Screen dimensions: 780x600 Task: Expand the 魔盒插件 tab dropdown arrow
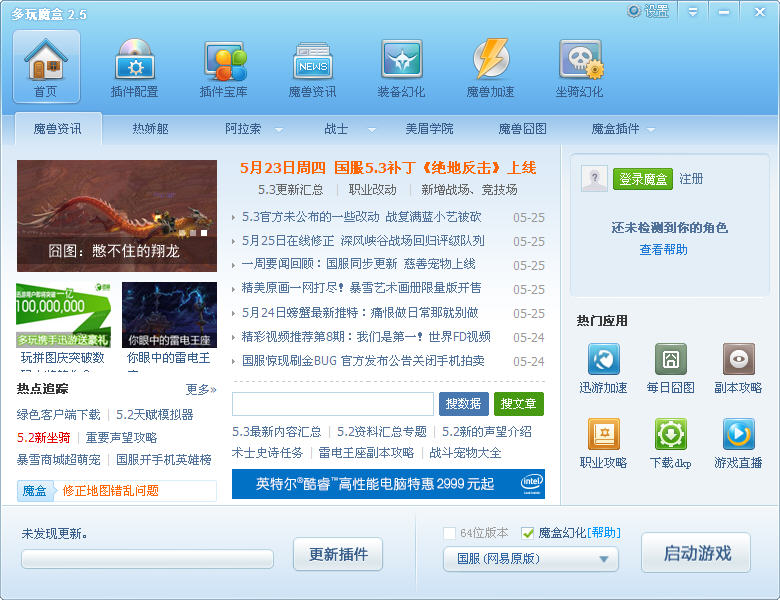(651, 130)
